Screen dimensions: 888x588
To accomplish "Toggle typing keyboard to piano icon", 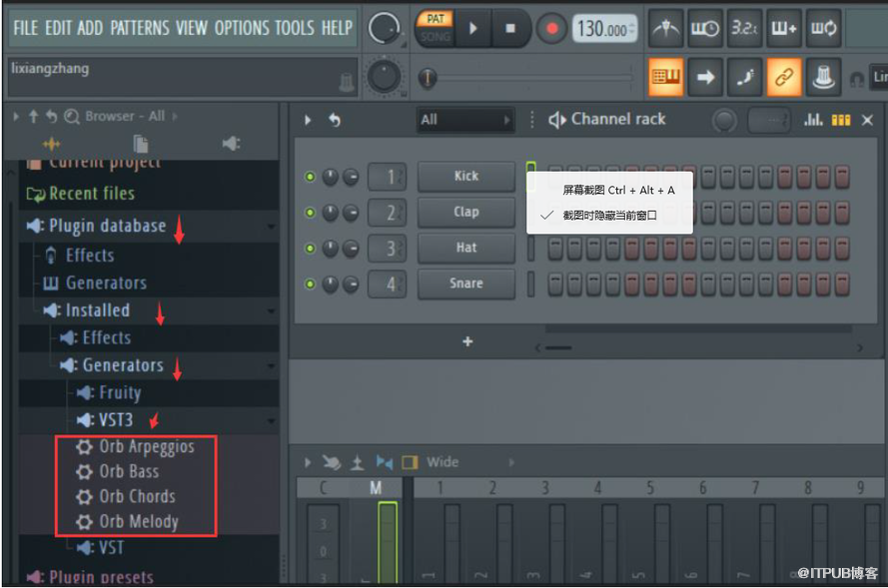I will click(664, 77).
